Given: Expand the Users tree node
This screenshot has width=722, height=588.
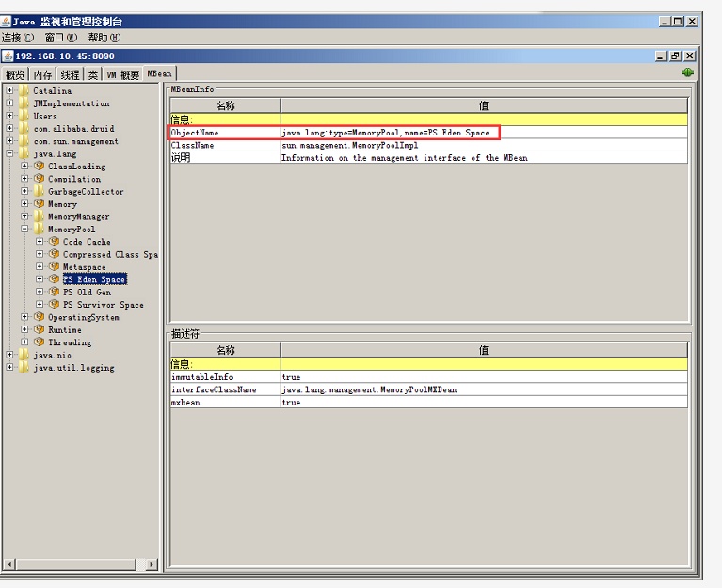Looking at the screenshot, I should [x=9, y=116].
